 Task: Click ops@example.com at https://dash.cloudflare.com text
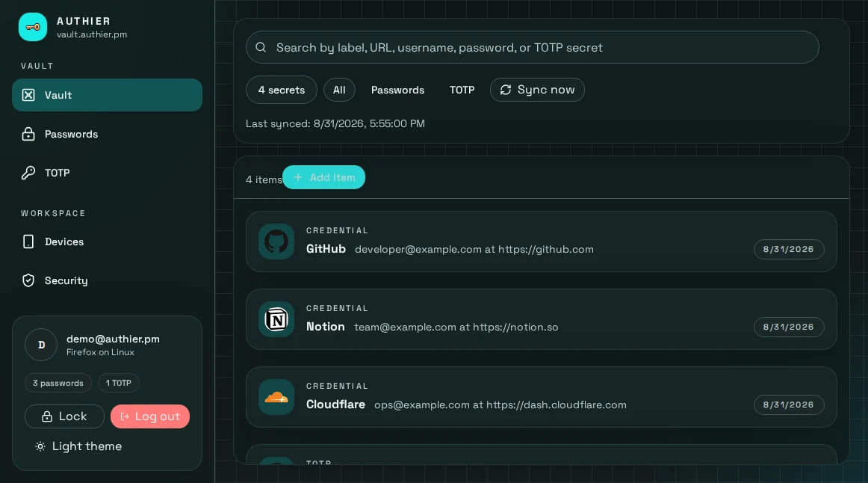(x=500, y=404)
